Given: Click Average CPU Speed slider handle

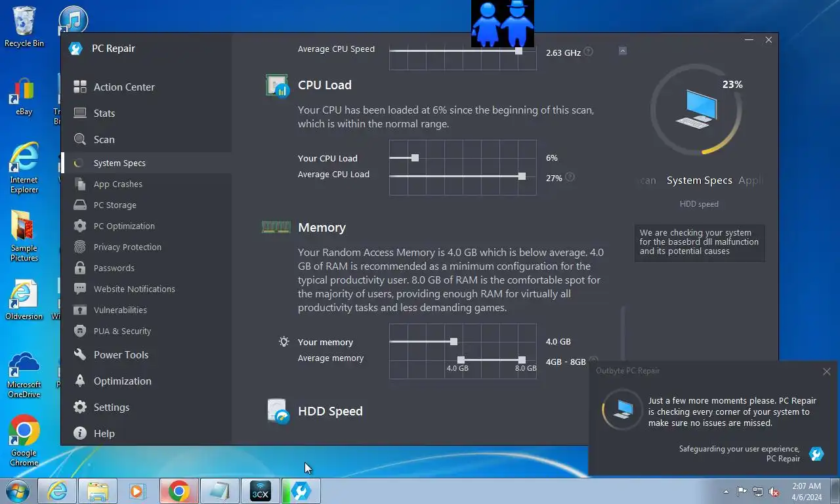Looking at the screenshot, I should click(518, 51).
